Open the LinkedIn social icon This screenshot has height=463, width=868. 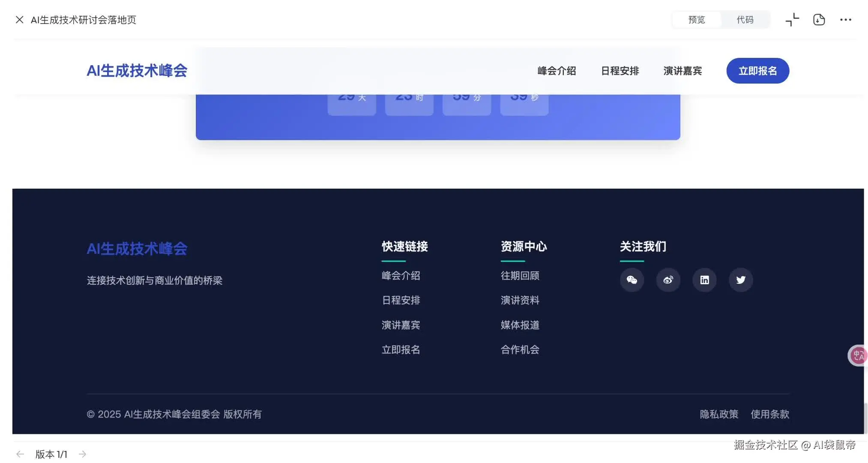click(705, 280)
